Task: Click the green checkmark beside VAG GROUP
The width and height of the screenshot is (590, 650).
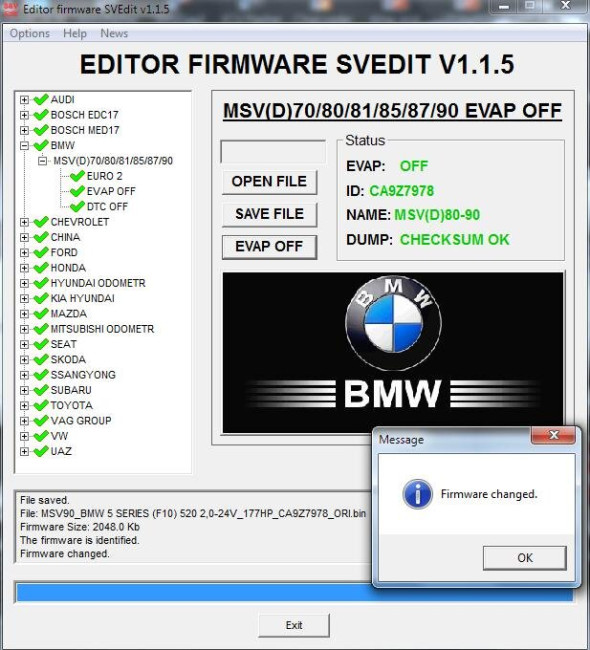Action: 41,421
